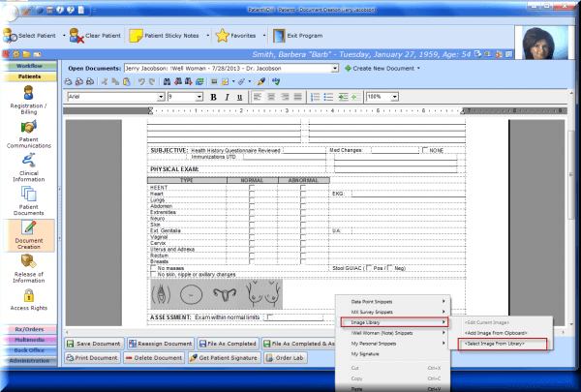The width and height of the screenshot is (581, 392).
Task: Open the Arial font name dropdown
Action: coord(159,98)
